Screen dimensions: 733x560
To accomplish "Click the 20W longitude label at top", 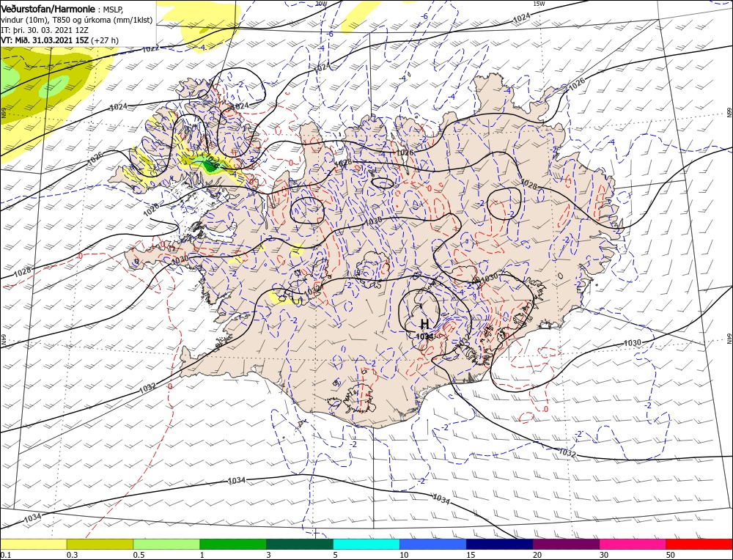I will point(320,3).
